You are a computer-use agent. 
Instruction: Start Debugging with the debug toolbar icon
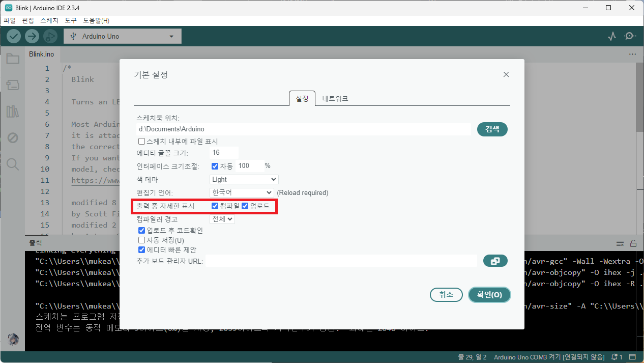50,36
